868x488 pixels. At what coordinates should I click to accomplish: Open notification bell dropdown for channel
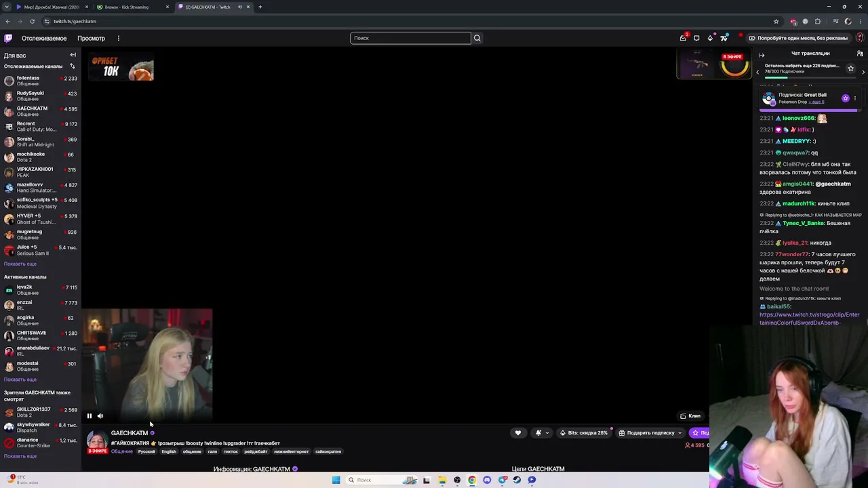click(541, 433)
